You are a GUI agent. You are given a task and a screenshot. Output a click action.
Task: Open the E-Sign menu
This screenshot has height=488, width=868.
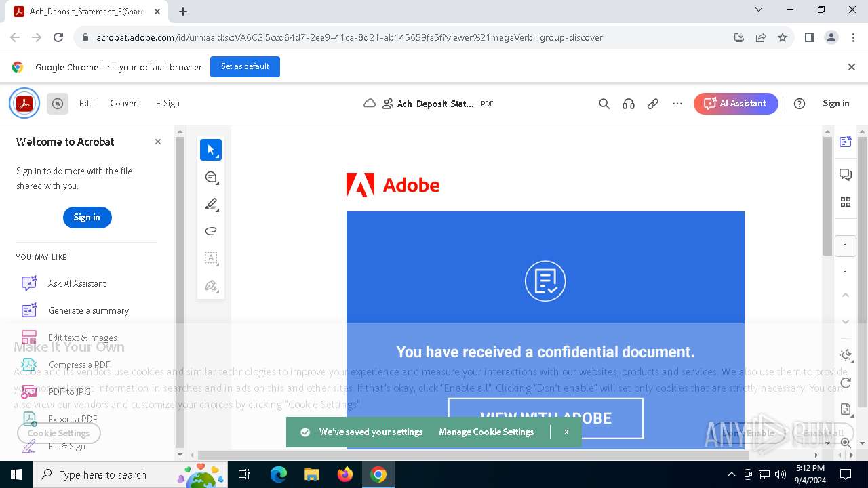click(167, 103)
